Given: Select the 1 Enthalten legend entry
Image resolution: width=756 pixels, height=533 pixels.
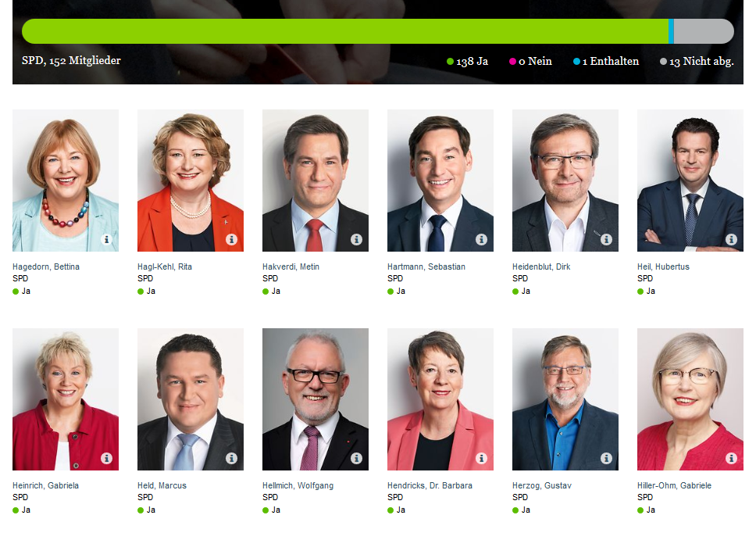Looking at the screenshot, I should pos(605,61).
